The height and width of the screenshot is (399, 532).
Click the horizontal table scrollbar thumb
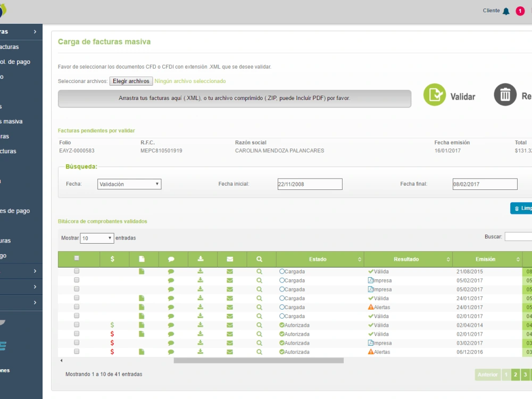pos(259,361)
